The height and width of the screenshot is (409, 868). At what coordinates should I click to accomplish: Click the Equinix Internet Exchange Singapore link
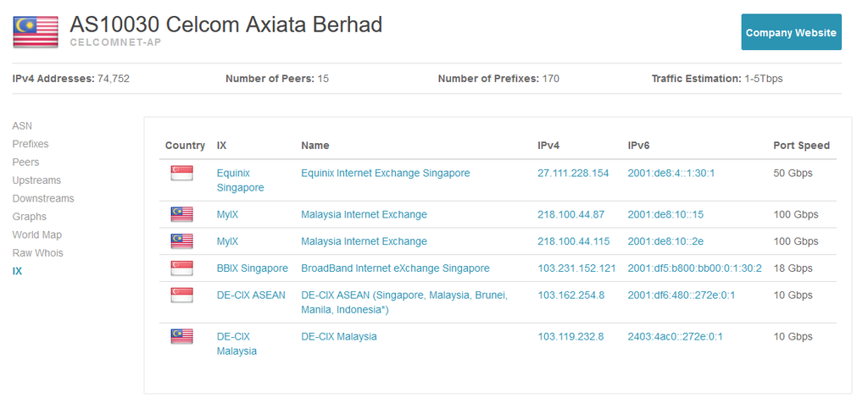pos(385,173)
